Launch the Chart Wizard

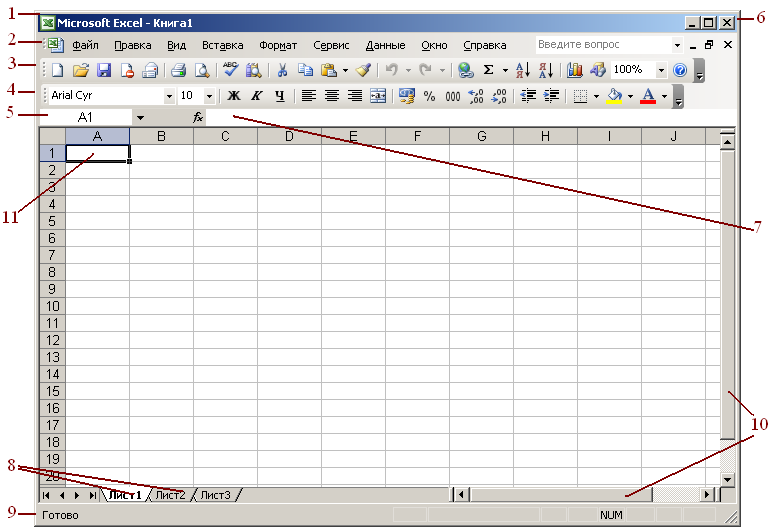tap(574, 70)
